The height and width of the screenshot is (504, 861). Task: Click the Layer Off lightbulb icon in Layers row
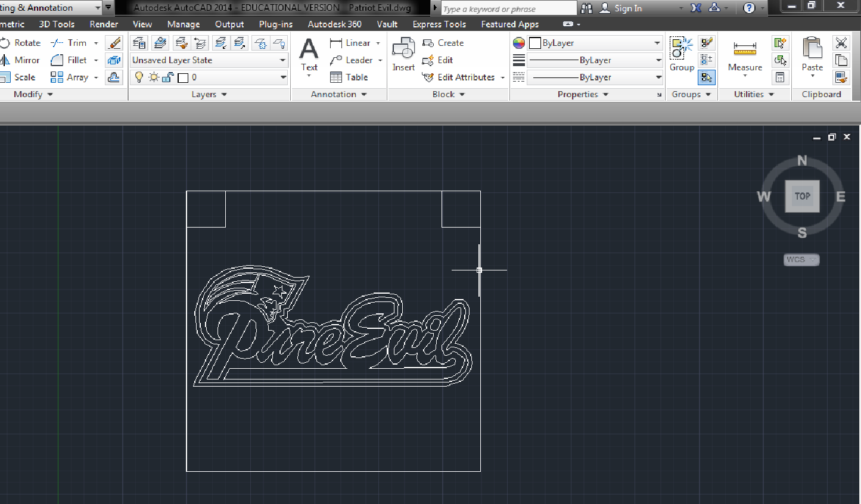[x=279, y=43]
